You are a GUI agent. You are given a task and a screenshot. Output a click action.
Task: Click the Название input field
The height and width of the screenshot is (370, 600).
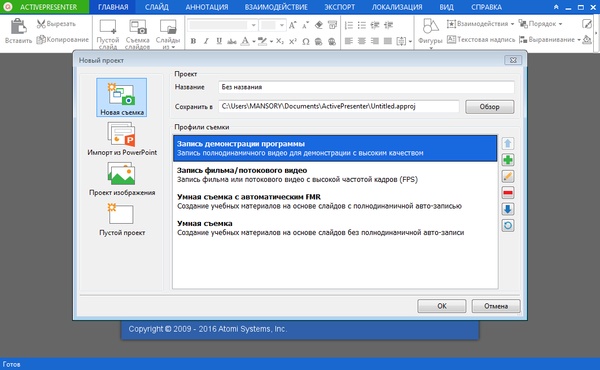coord(366,87)
